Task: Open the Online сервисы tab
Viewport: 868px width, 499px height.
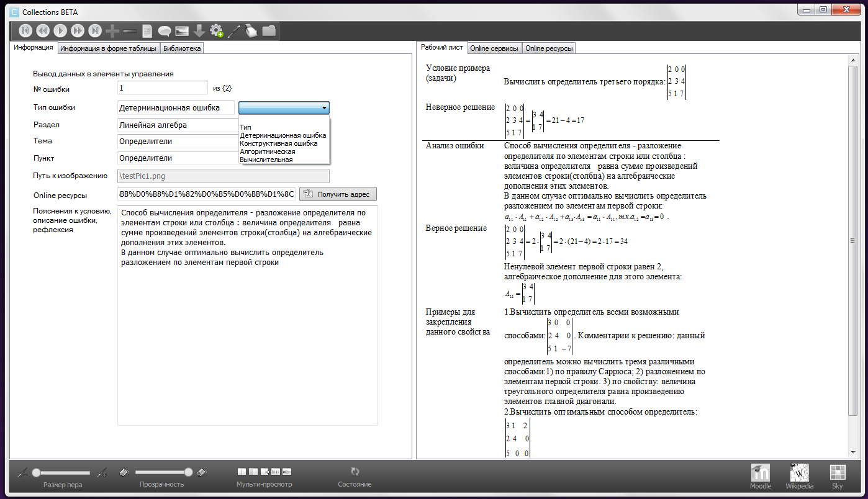Action: [x=494, y=48]
